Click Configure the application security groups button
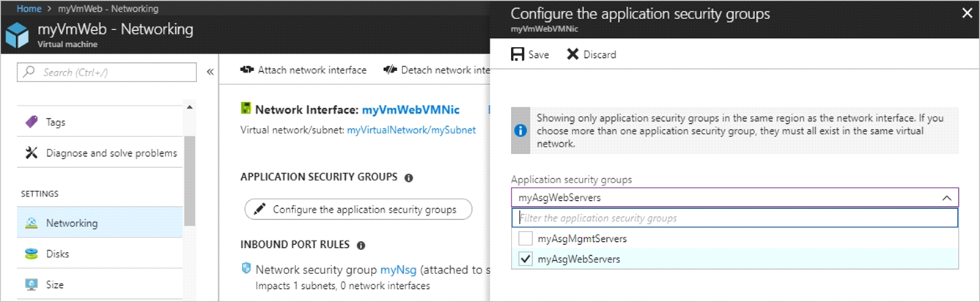The image size is (980, 302). click(x=358, y=209)
